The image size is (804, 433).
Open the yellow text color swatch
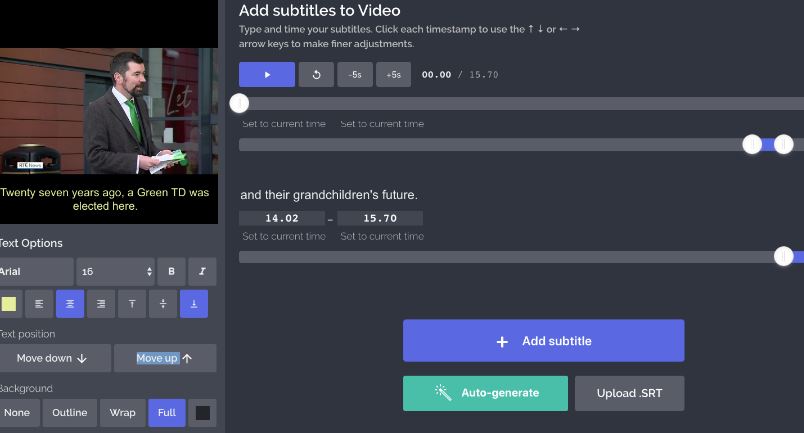click(9, 304)
